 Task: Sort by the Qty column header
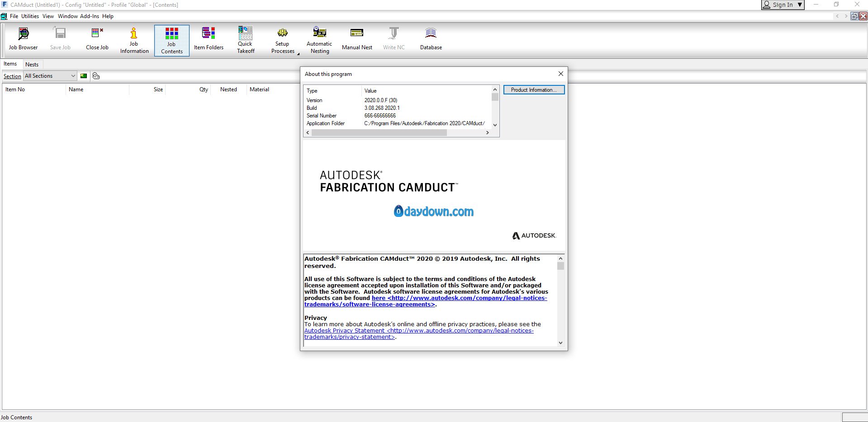pos(188,89)
